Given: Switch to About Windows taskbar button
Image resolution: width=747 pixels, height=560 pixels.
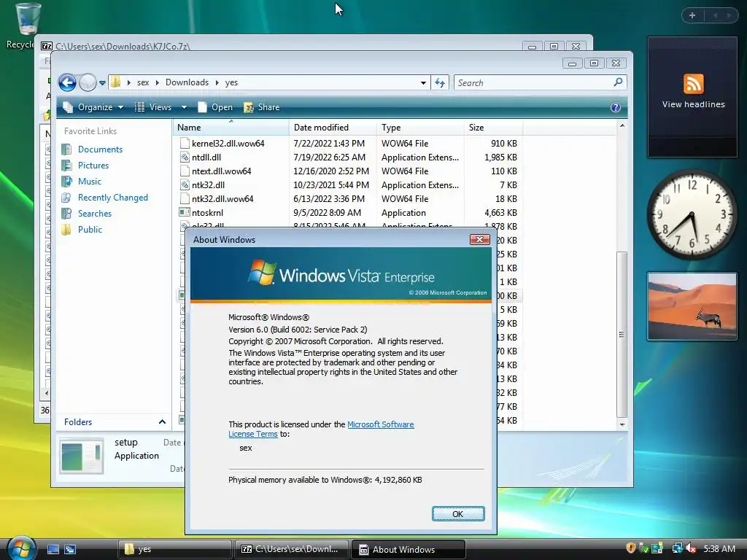Looking at the screenshot, I should point(408,549).
